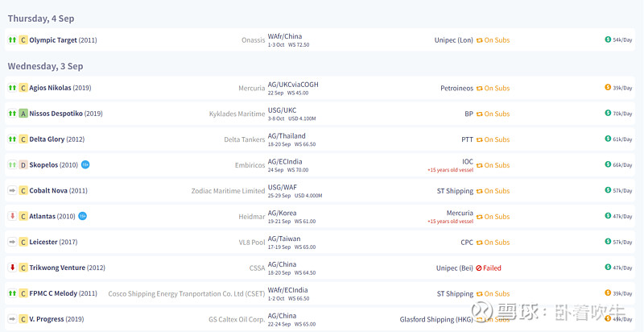Viewport: 644px width, 332px height.
Task: Click owner name Embiricos
Action: [250, 165]
